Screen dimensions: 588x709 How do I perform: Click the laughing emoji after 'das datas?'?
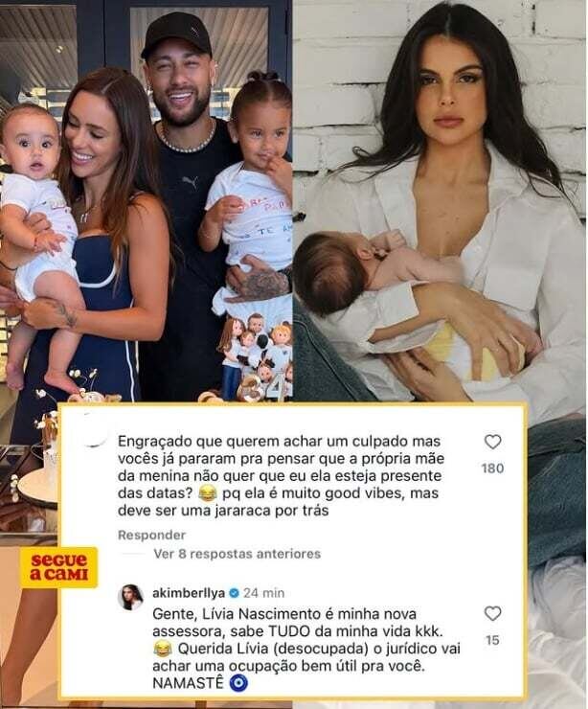click(x=207, y=493)
